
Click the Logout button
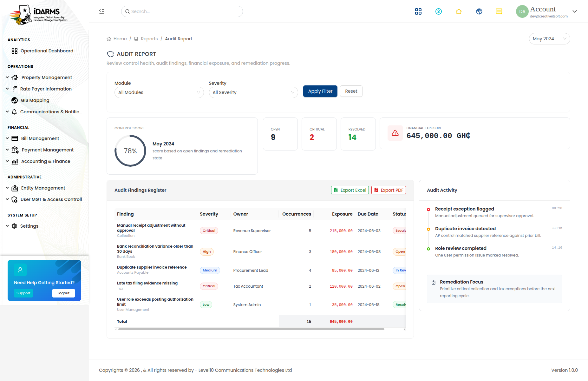(63, 293)
